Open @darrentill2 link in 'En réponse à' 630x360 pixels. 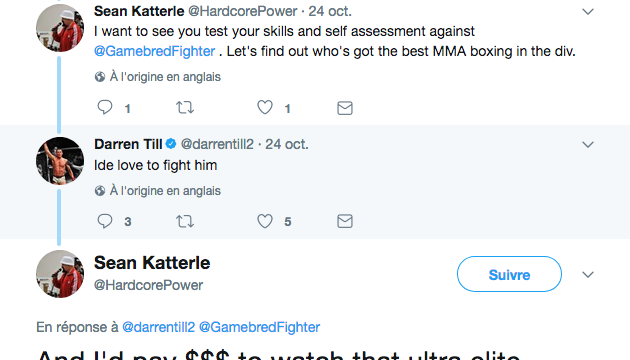click(x=158, y=327)
